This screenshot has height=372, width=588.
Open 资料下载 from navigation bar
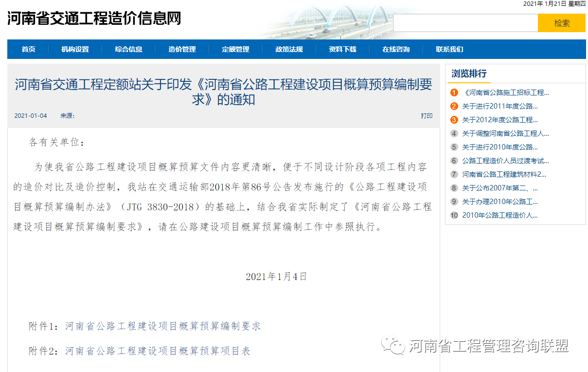pyautogui.click(x=342, y=49)
